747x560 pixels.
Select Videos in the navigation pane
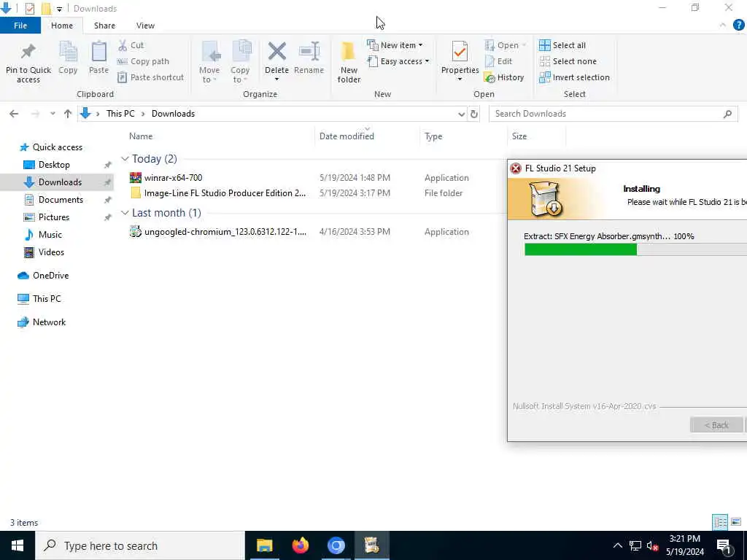(x=51, y=252)
